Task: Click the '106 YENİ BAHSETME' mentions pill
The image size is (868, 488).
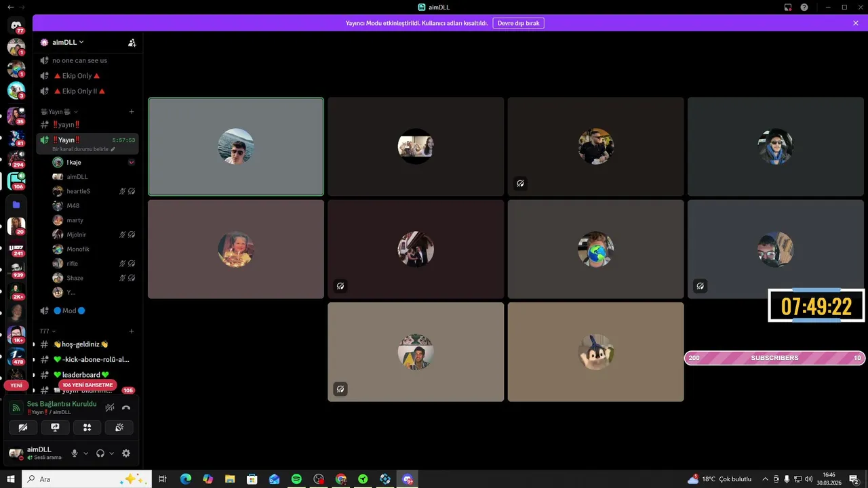Action: click(87, 385)
